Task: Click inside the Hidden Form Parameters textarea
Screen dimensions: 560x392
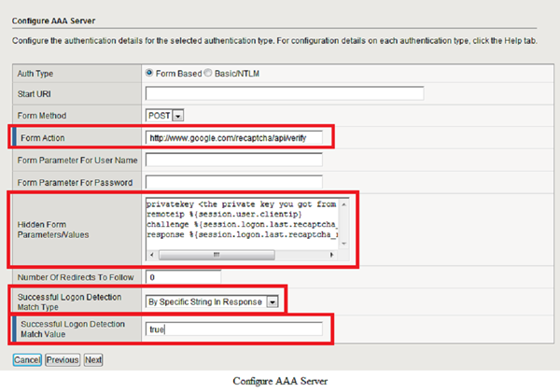Action: pyautogui.click(x=243, y=224)
